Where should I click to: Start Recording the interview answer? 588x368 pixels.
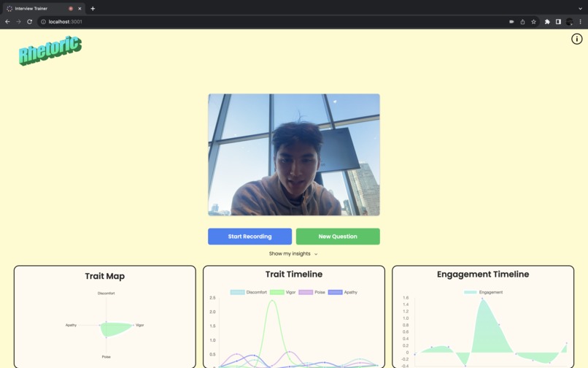pos(249,237)
